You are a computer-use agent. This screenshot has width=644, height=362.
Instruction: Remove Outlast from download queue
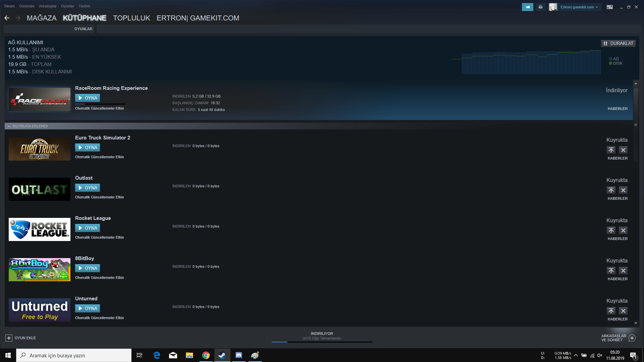pos(623,190)
